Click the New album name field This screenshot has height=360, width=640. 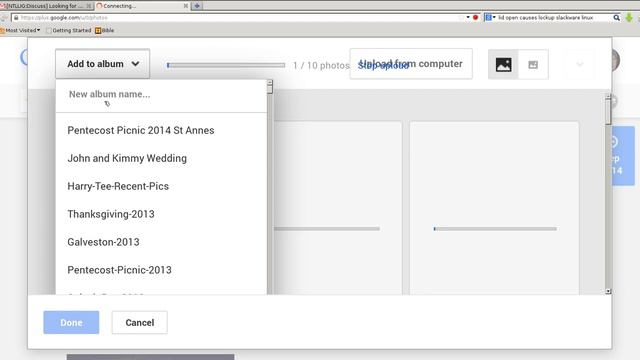coord(161,94)
